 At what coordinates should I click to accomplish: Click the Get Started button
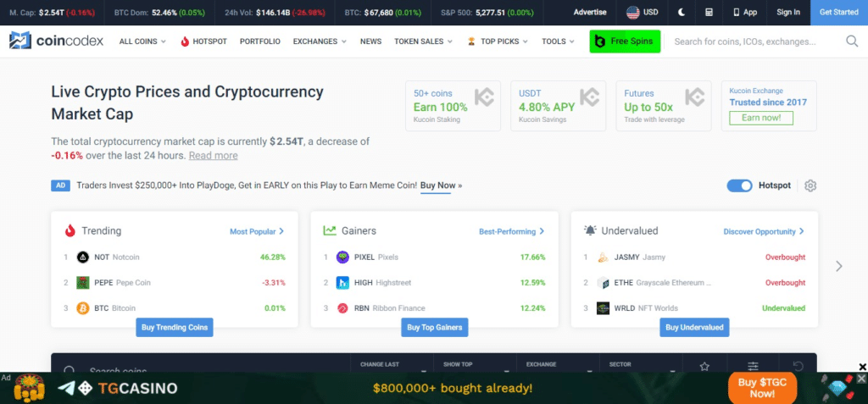click(x=838, y=13)
